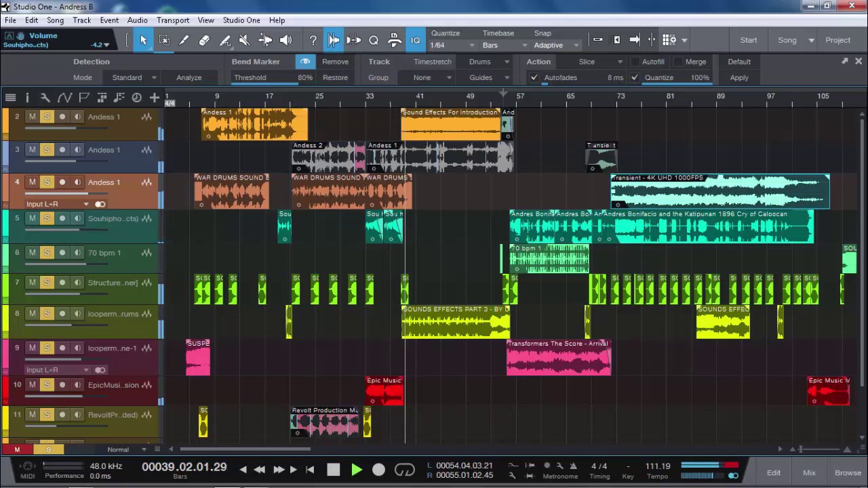Open the inspector (i) icon

(x=27, y=98)
